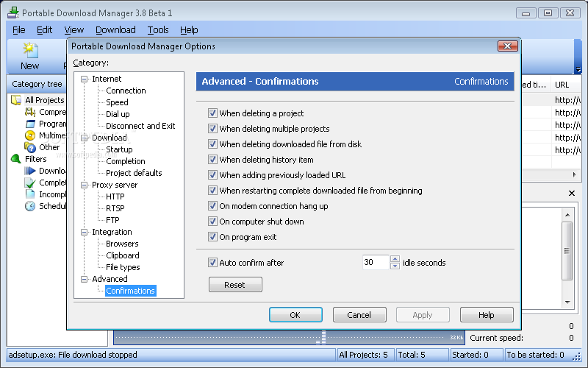Collapse the Internet tree node

(85, 79)
